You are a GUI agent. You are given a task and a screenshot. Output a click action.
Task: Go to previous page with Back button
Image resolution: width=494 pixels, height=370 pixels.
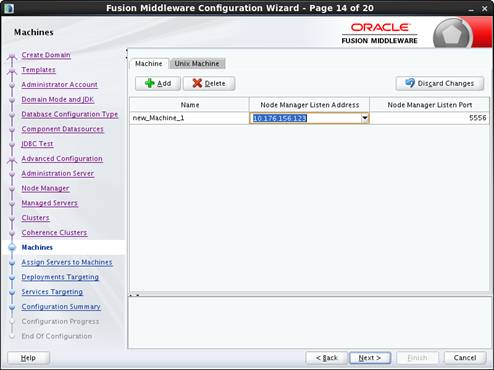click(327, 358)
